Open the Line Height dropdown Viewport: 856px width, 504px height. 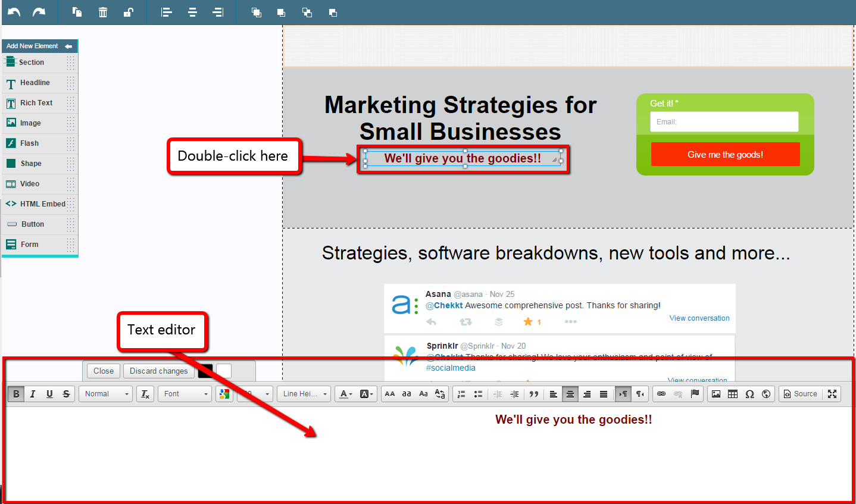[x=304, y=394]
